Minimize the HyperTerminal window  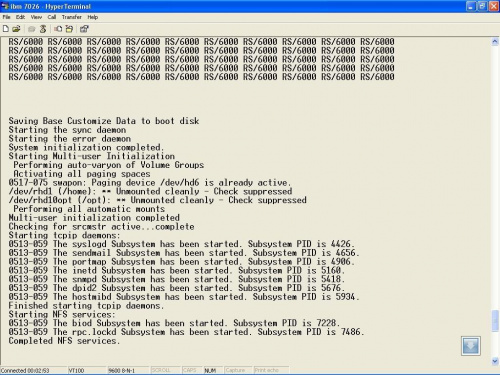(x=471, y=6)
